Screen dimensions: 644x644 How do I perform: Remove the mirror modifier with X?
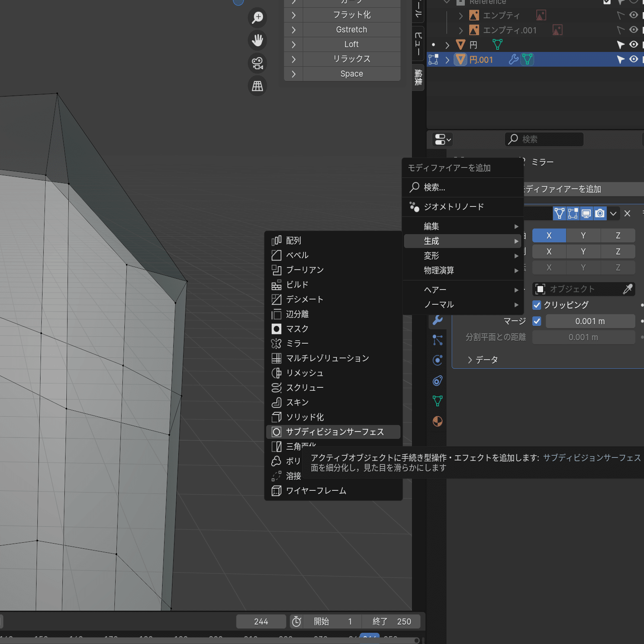pos(628,213)
